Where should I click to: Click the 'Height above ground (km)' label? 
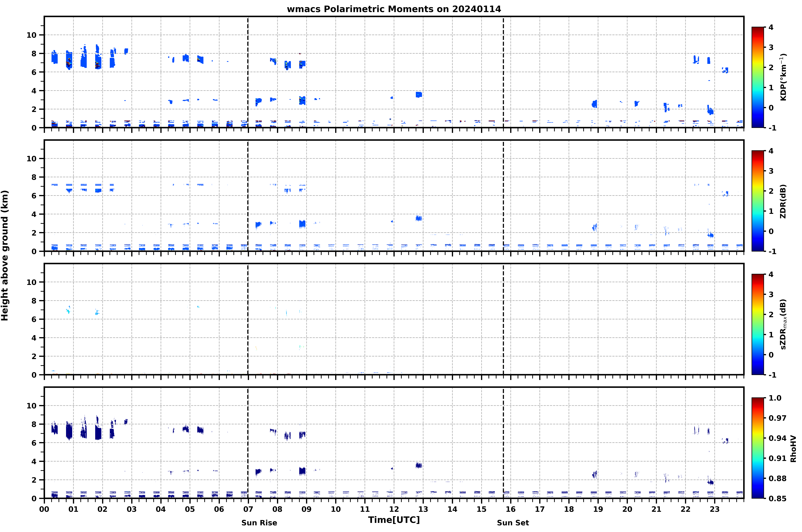5,255
